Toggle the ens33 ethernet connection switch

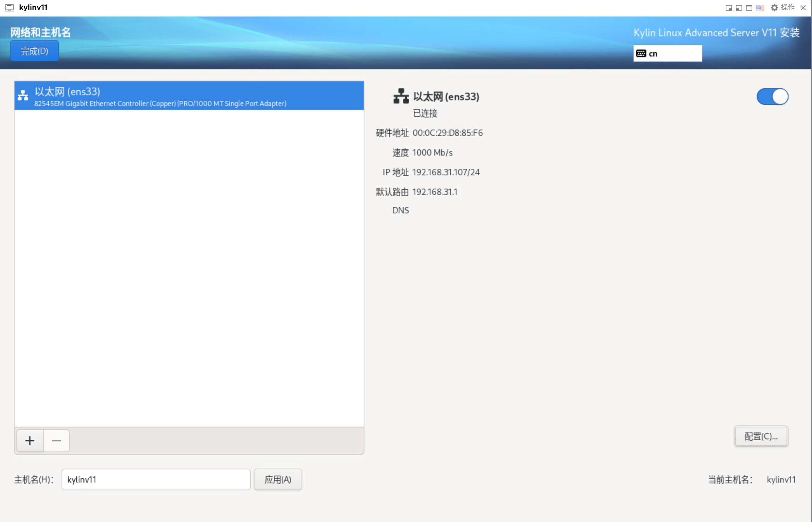[x=772, y=97]
